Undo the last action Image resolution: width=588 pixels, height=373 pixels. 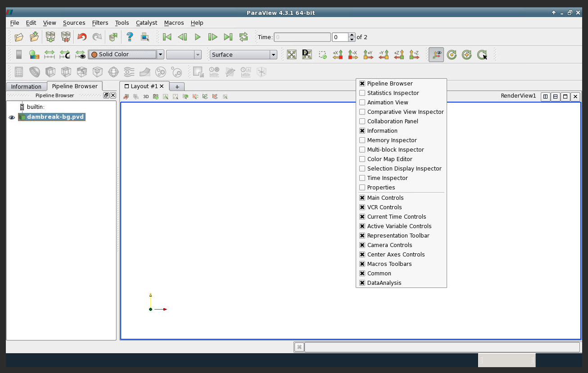[x=82, y=37]
